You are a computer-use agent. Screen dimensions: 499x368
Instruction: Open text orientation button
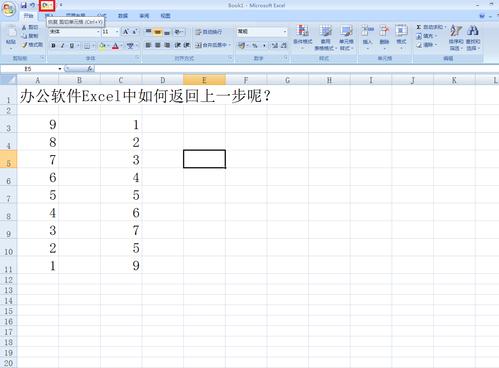point(179,32)
